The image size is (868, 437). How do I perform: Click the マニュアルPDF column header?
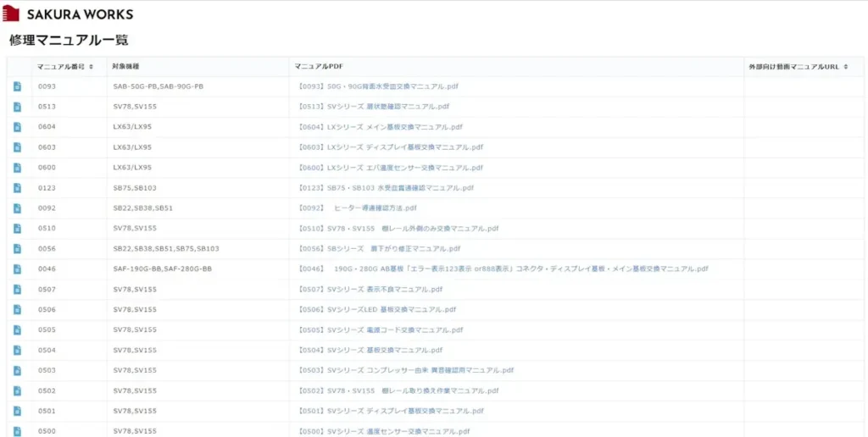[318, 66]
